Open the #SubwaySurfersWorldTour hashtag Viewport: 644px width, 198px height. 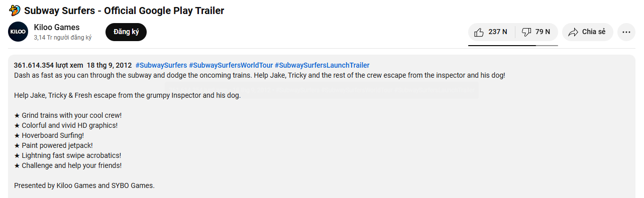pyautogui.click(x=231, y=65)
